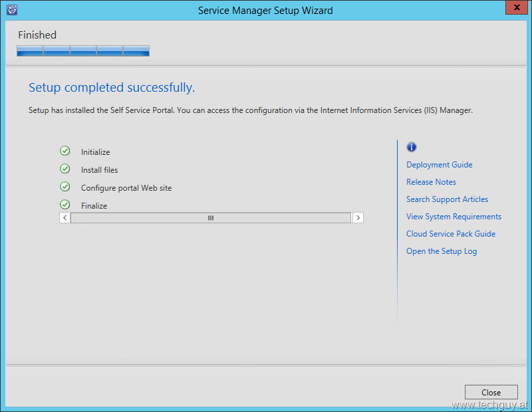Click Open the Setup Log
Image resolution: width=532 pixels, height=412 pixels.
pyautogui.click(x=442, y=251)
